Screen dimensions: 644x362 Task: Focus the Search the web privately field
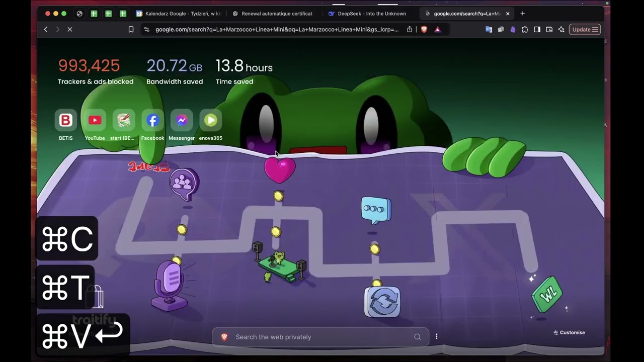click(x=320, y=337)
